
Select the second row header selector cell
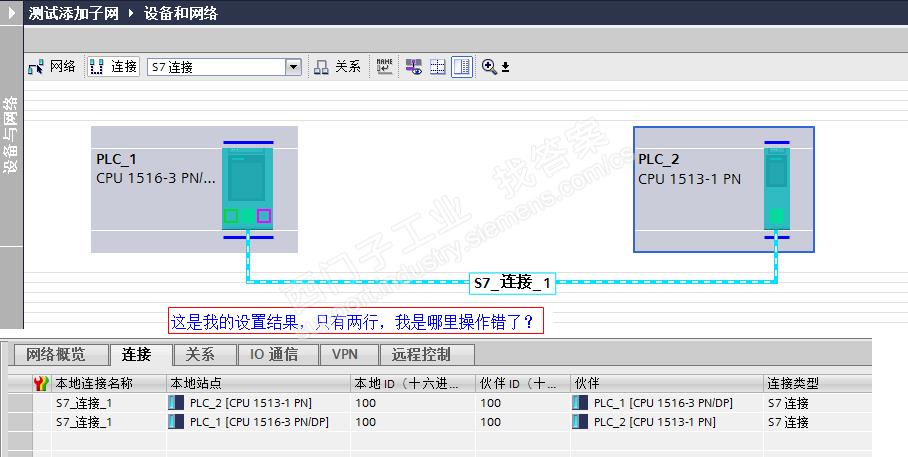[20, 422]
